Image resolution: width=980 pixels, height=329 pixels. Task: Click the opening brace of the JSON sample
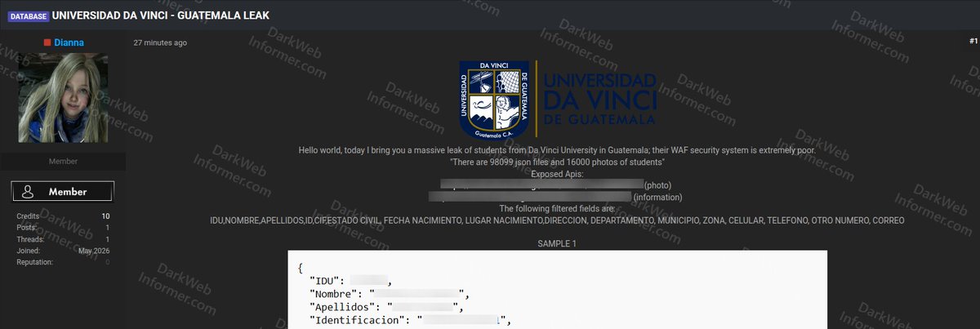(301, 268)
